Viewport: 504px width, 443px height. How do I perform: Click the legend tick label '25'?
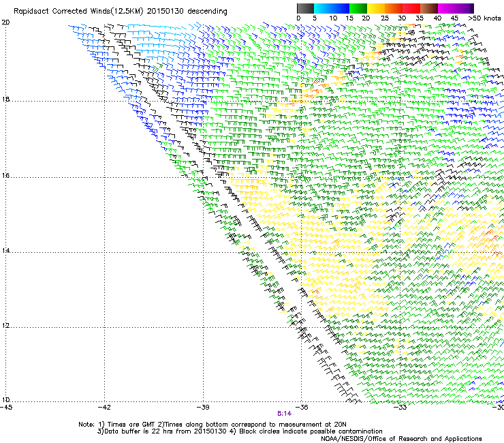pyautogui.click(x=385, y=18)
